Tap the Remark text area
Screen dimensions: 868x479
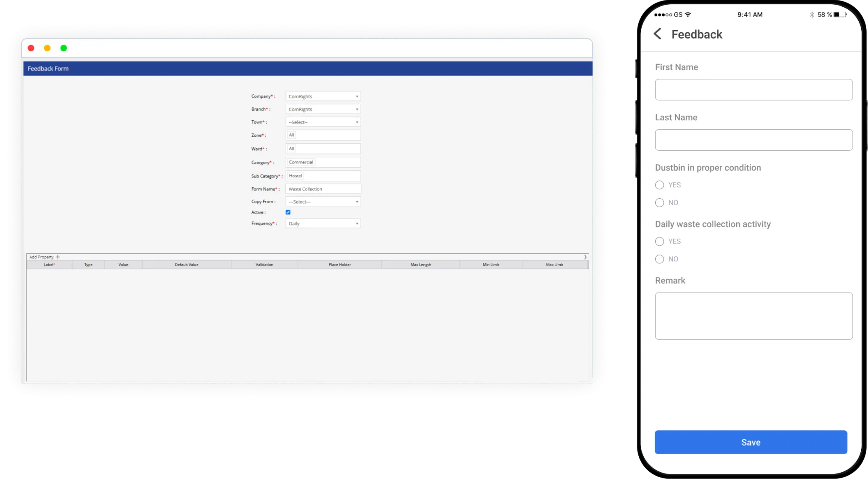[754, 316]
